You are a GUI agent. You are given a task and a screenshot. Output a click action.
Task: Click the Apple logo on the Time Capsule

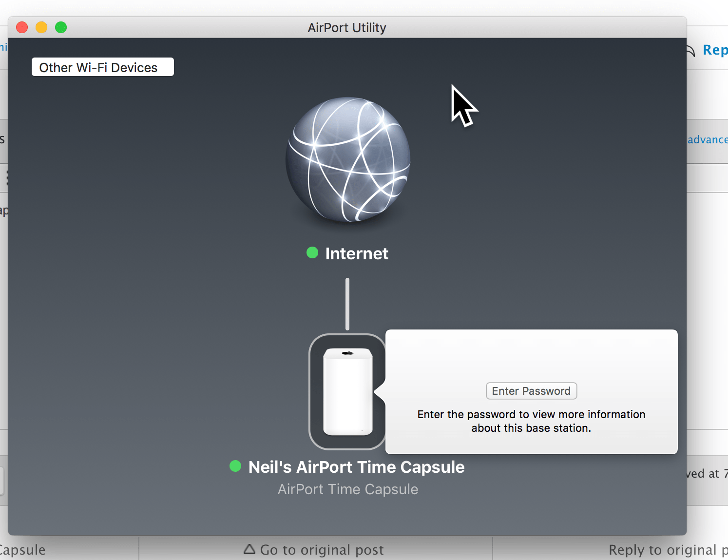pyautogui.click(x=346, y=352)
